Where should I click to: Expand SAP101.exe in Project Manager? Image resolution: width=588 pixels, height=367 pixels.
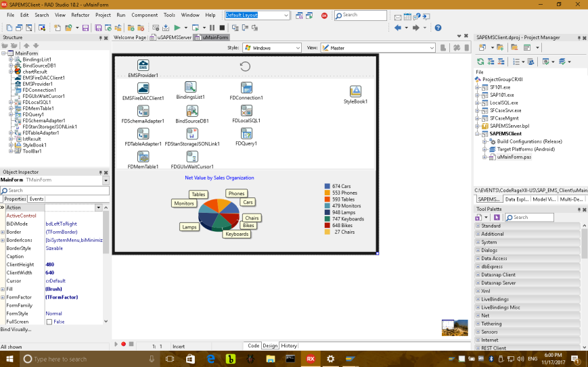[x=478, y=95]
